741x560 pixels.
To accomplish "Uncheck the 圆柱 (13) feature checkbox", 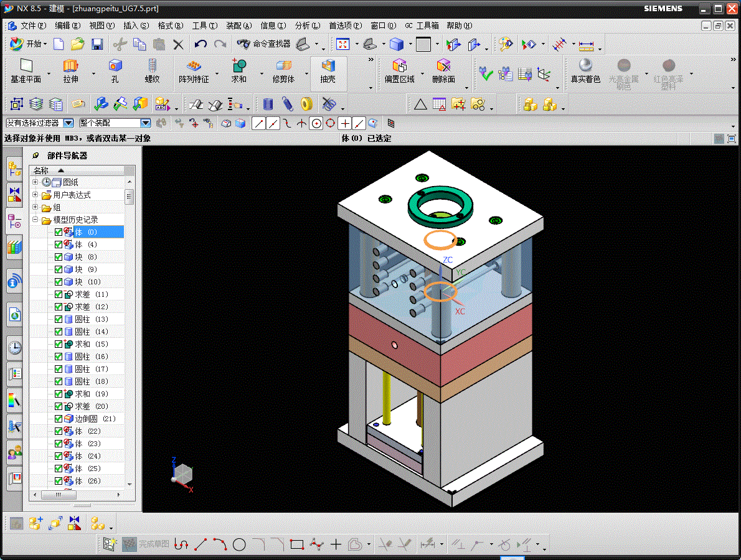I will [58, 319].
